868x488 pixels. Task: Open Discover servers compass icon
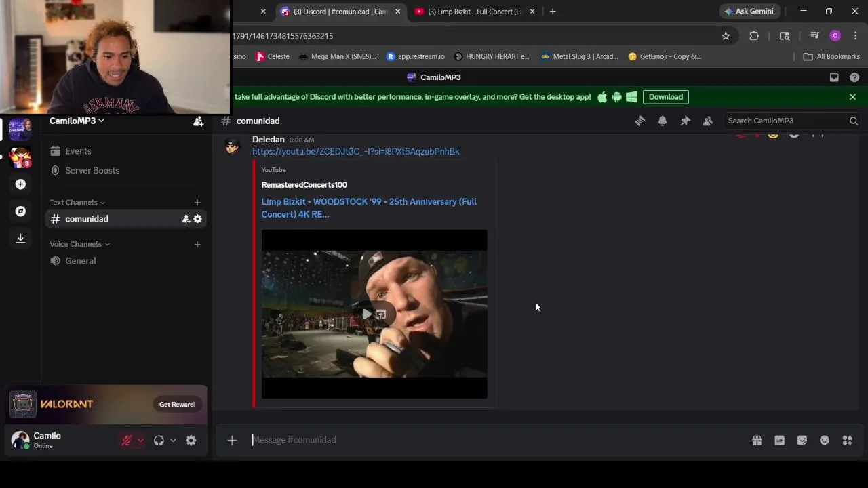pyautogui.click(x=20, y=211)
